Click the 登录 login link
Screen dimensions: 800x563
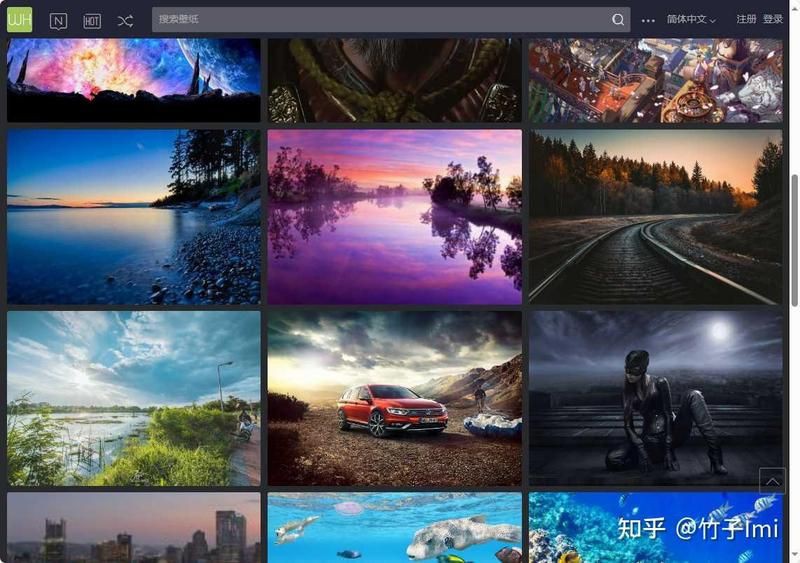pyautogui.click(x=773, y=20)
